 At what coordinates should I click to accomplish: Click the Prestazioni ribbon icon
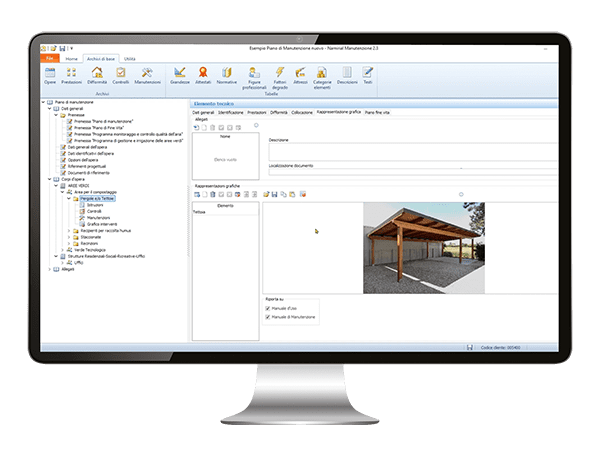73,75
